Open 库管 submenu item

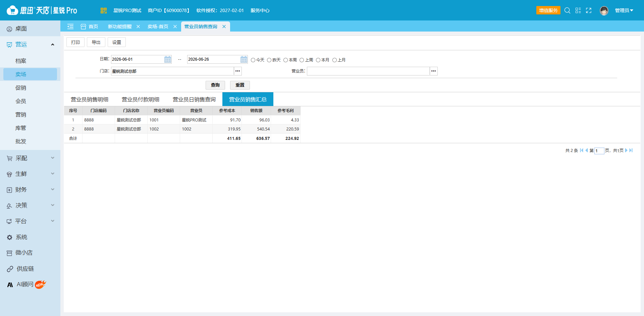pos(30,128)
